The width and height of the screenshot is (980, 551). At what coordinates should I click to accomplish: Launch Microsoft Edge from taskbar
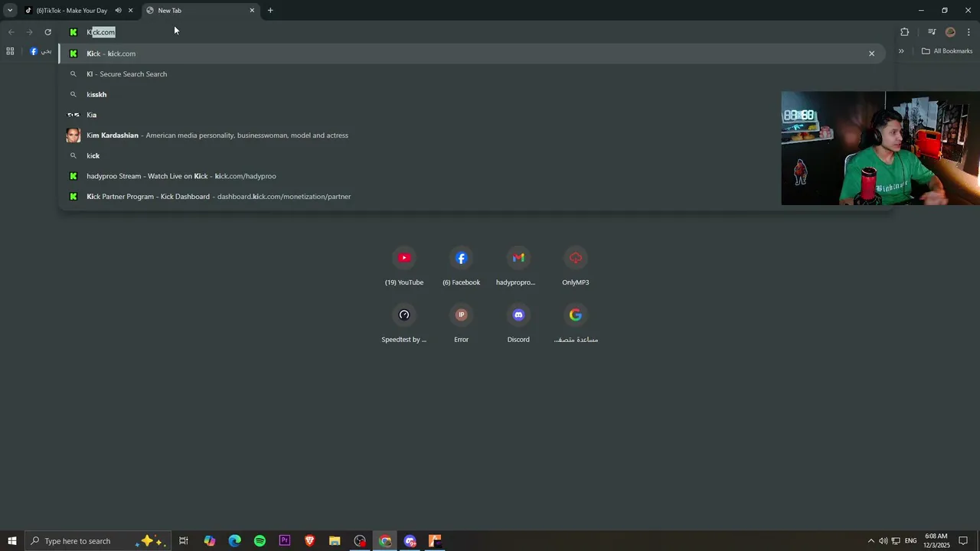pyautogui.click(x=234, y=541)
